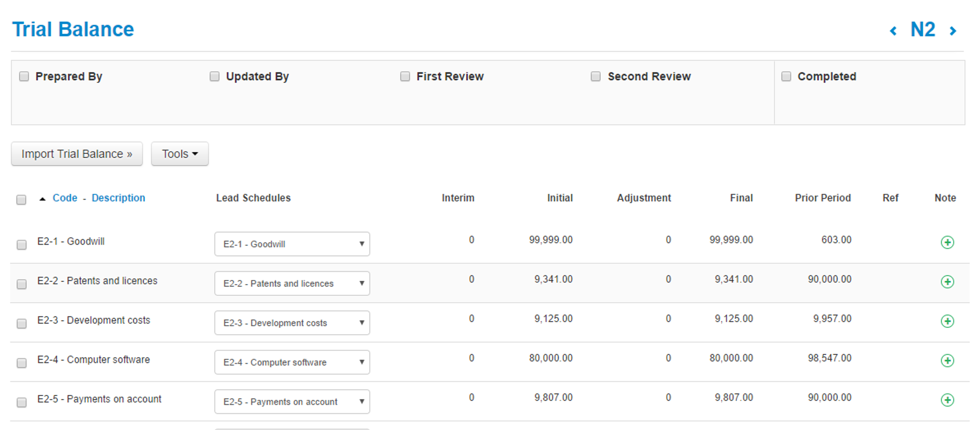Click the Note column header
This screenshot has height=430, width=980.
point(945,198)
